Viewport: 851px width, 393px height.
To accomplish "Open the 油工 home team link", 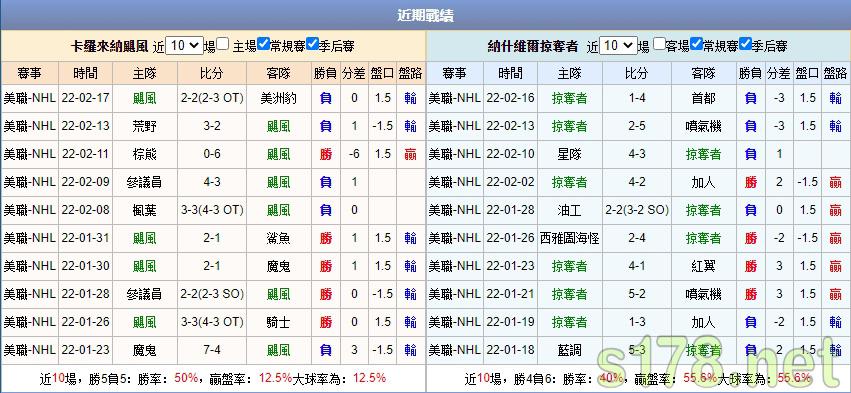I will pyautogui.click(x=569, y=210).
